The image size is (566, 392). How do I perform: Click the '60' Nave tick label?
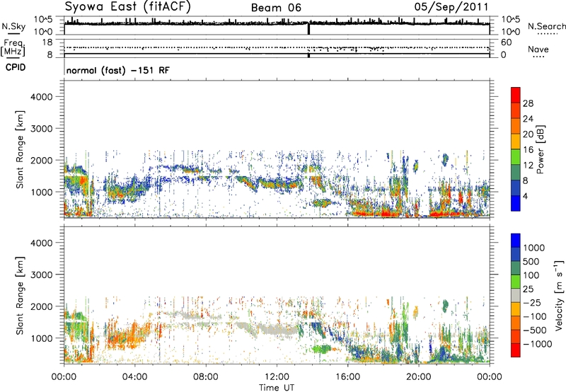coord(506,42)
